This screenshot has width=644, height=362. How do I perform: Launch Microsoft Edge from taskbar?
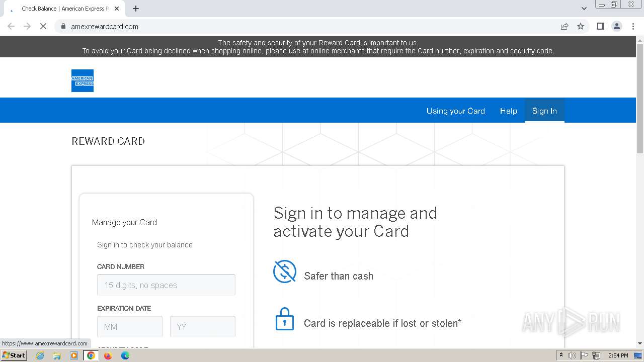click(125, 355)
